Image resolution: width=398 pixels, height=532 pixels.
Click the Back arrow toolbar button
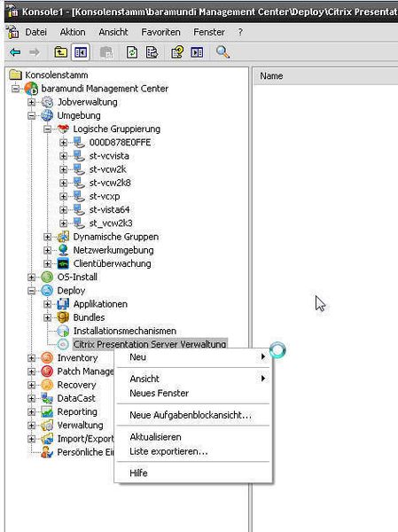click(15, 52)
